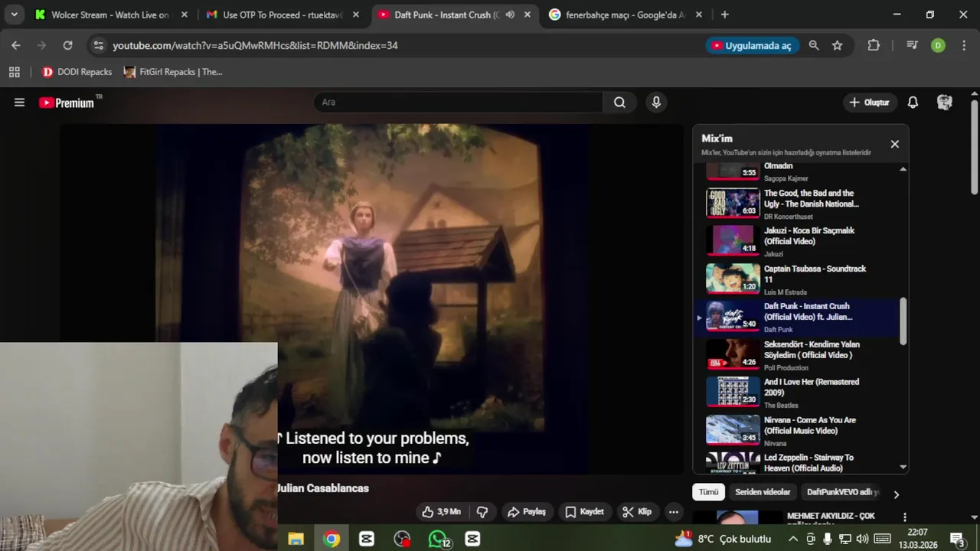The height and width of the screenshot is (551, 980).
Task: Select current Daft Punk - Instant Crush playlist row
Action: (x=796, y=317)
